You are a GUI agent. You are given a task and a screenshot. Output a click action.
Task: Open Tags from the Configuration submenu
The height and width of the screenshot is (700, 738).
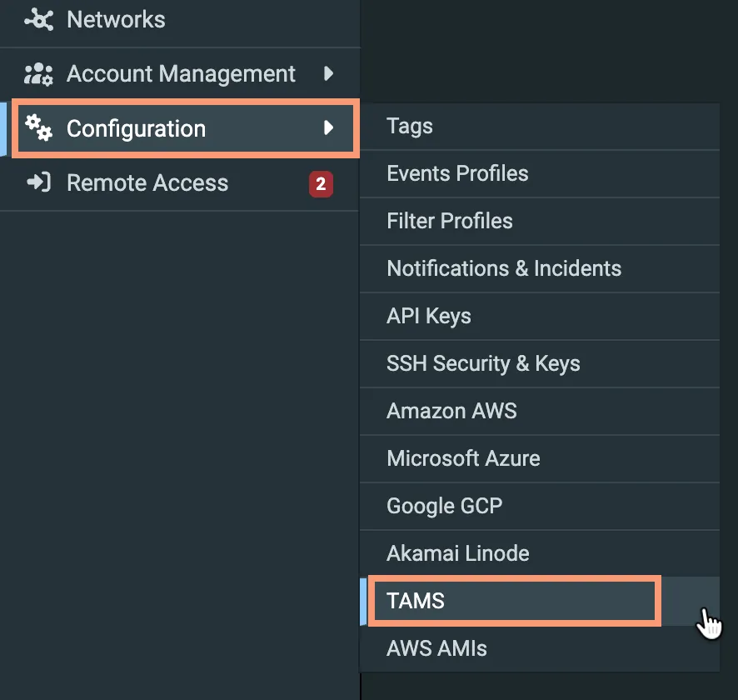point(540,126)
